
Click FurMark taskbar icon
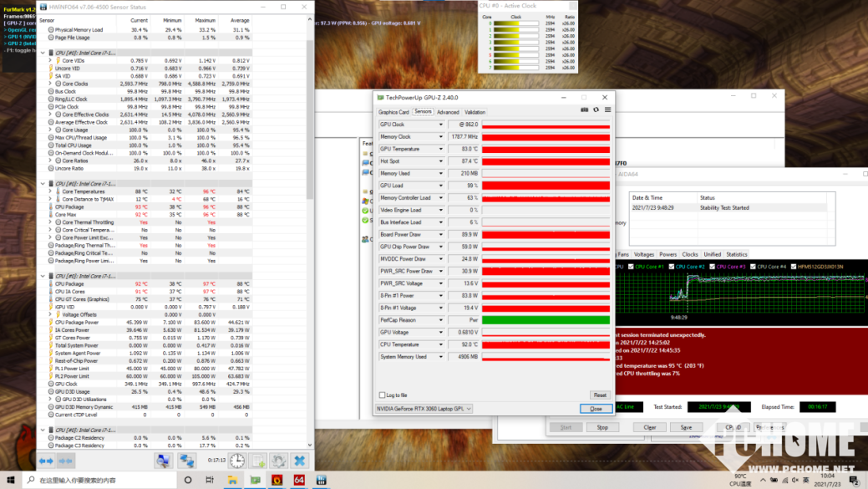pyautogui.click(x=277, y=480)
